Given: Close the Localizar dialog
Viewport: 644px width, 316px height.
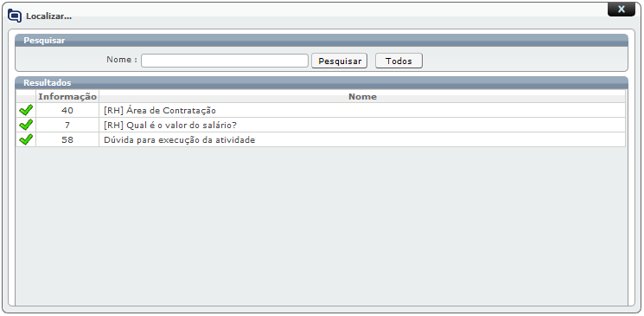Looking at the screenshot, I should 621,10.
